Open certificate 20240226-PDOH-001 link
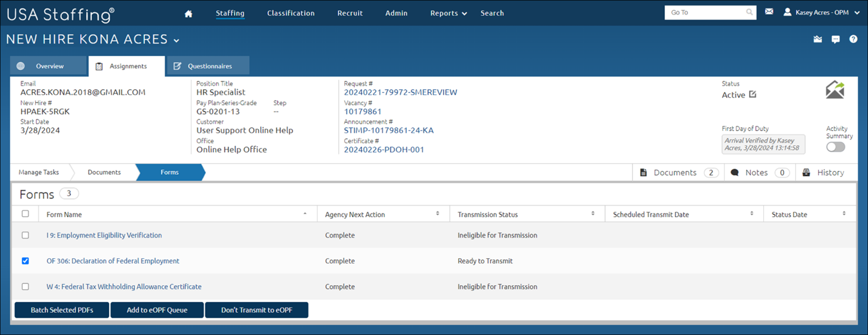Viewport: 868px width, 335px height. pyautogui.click(x=384, y=150)
